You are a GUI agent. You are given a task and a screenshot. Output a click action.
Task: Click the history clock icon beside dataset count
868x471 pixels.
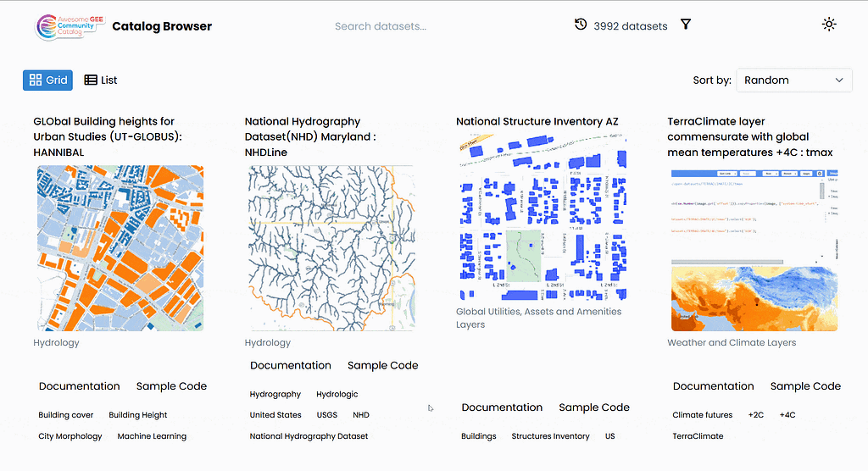[581, 25]
